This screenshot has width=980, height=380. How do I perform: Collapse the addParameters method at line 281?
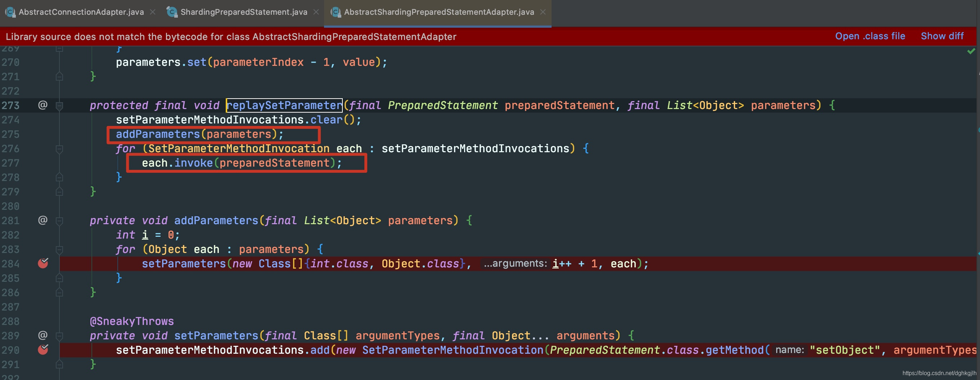pos(59,221)
